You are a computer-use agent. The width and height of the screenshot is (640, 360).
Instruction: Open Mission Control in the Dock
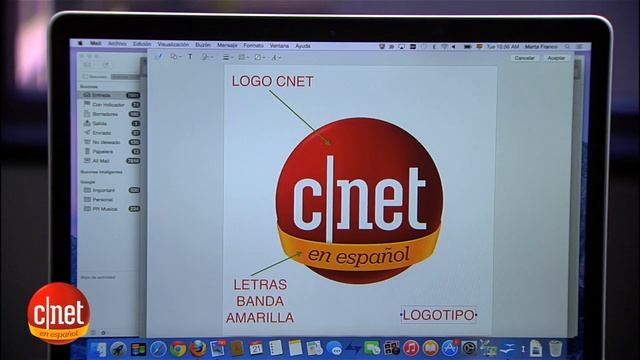(x=138, y=349)
